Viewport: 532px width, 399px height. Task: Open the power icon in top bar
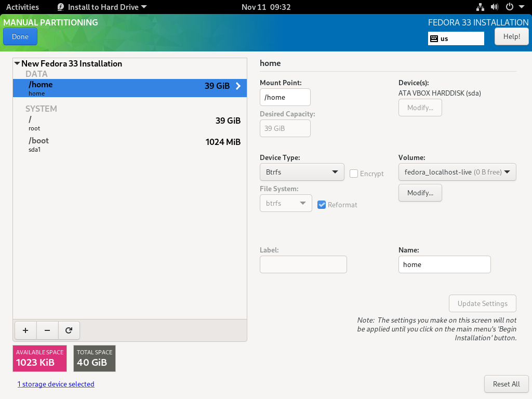[510, 7]
